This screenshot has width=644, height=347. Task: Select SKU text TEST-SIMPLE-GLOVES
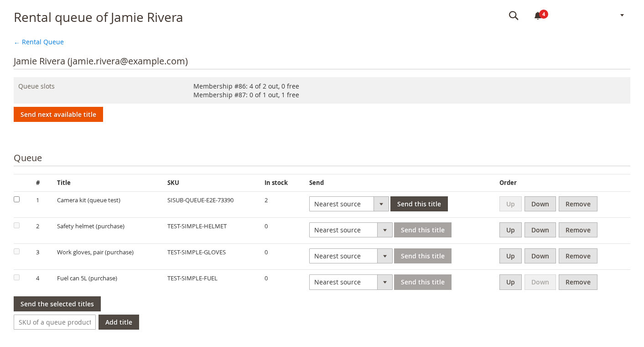197,252
